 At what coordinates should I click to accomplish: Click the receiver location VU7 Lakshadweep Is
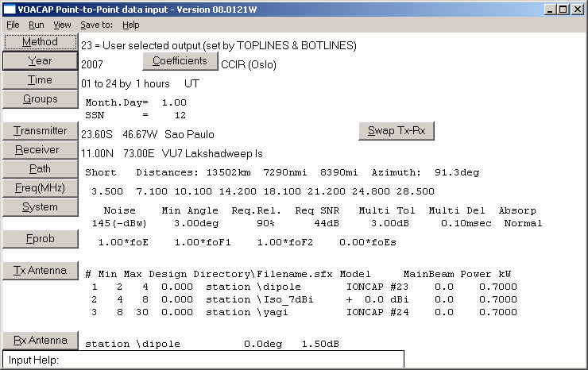pyautogui.click(x=212, y=154)
